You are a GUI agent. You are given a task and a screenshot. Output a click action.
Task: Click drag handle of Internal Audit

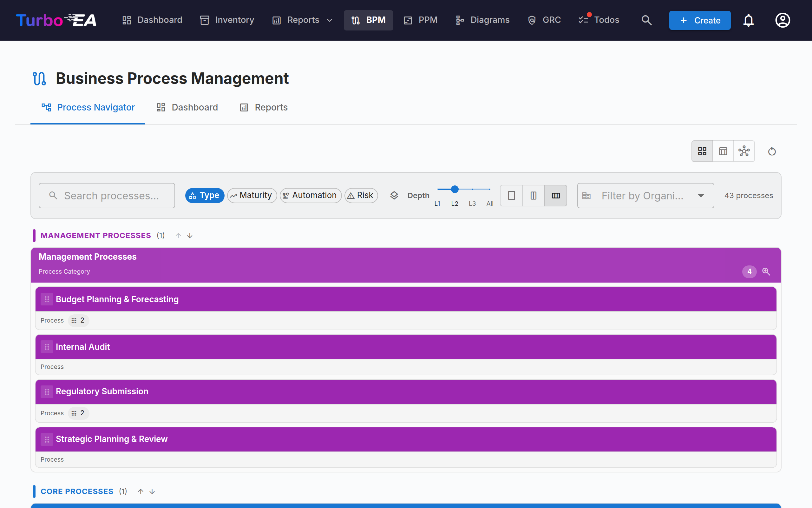click(x=47, y=347)
